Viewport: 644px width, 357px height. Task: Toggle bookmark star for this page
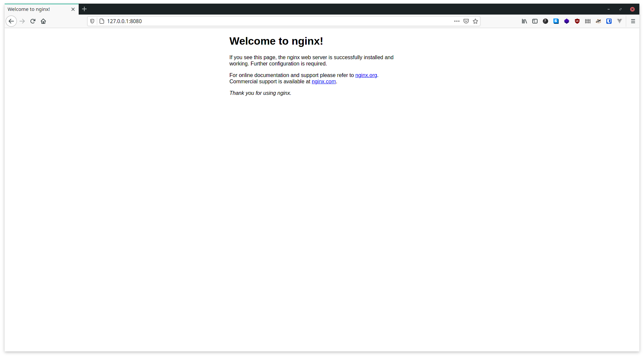[x=475, y=21]
